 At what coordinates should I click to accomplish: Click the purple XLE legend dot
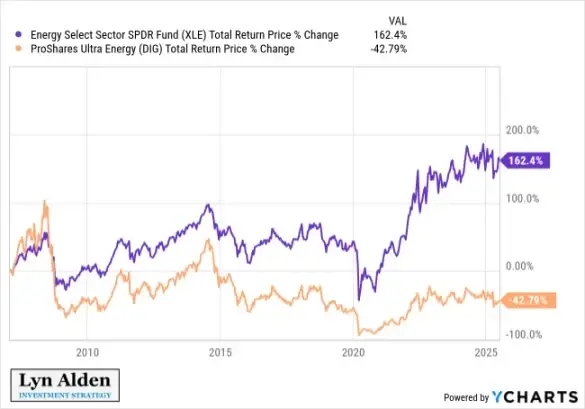(x=18, y=34)
